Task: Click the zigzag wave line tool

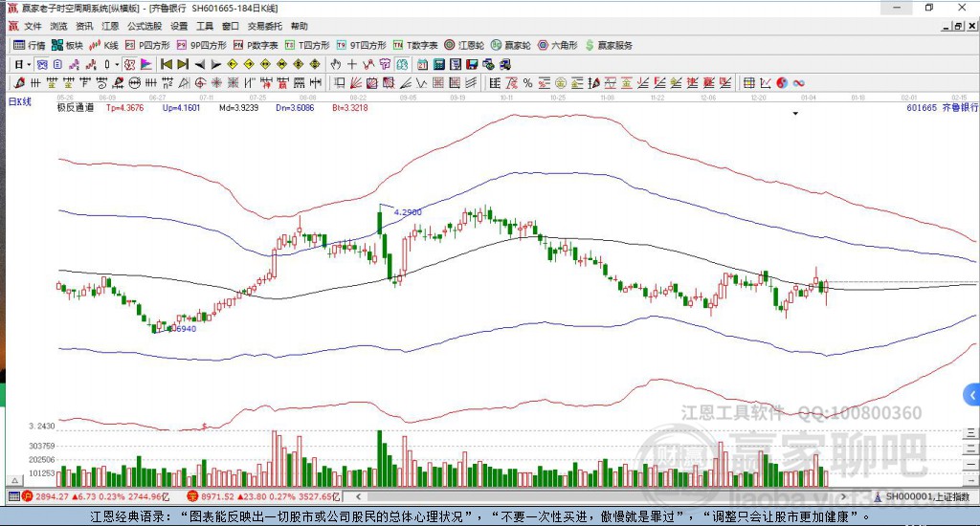Action: [x=422, y=83]
